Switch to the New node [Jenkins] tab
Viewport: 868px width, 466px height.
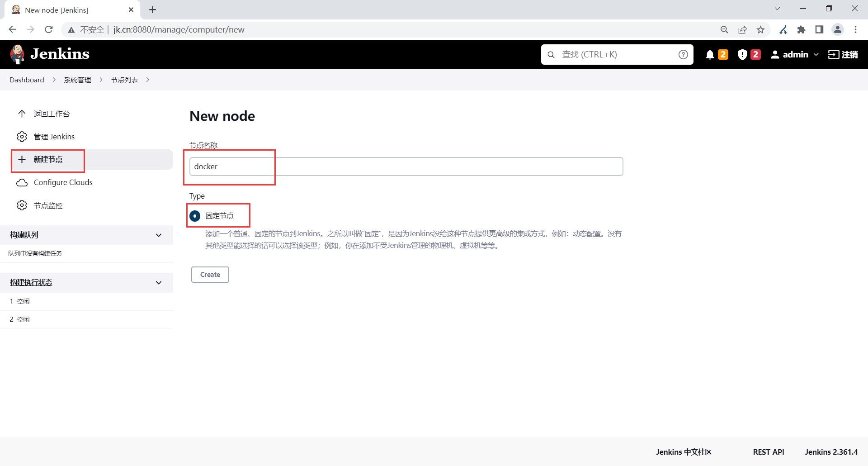[x=72, y=10]
